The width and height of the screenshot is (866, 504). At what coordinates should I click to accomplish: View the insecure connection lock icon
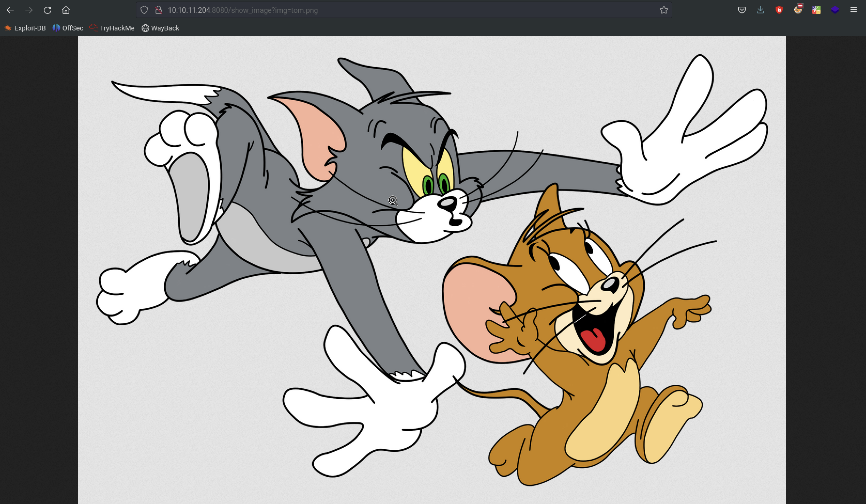tap(158, 10)
